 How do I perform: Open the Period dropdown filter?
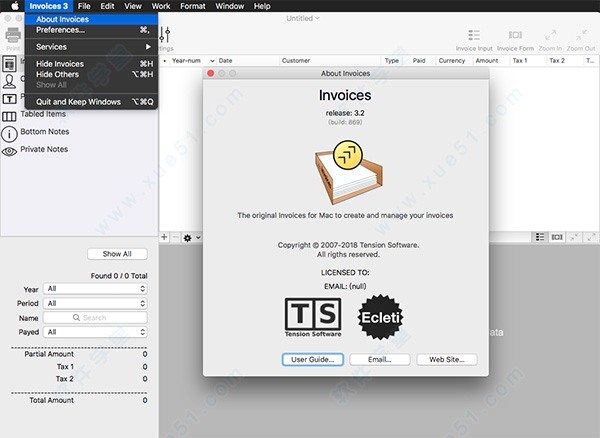click(x=95, y=303)
